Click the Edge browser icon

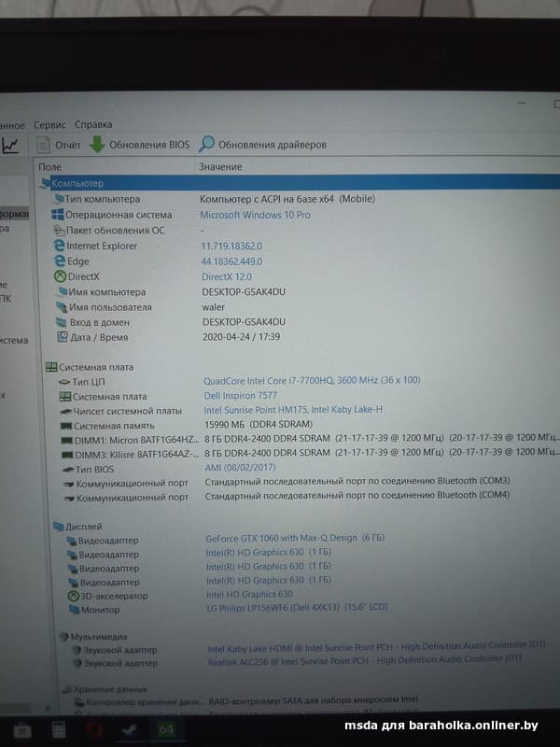coord(60,261)
